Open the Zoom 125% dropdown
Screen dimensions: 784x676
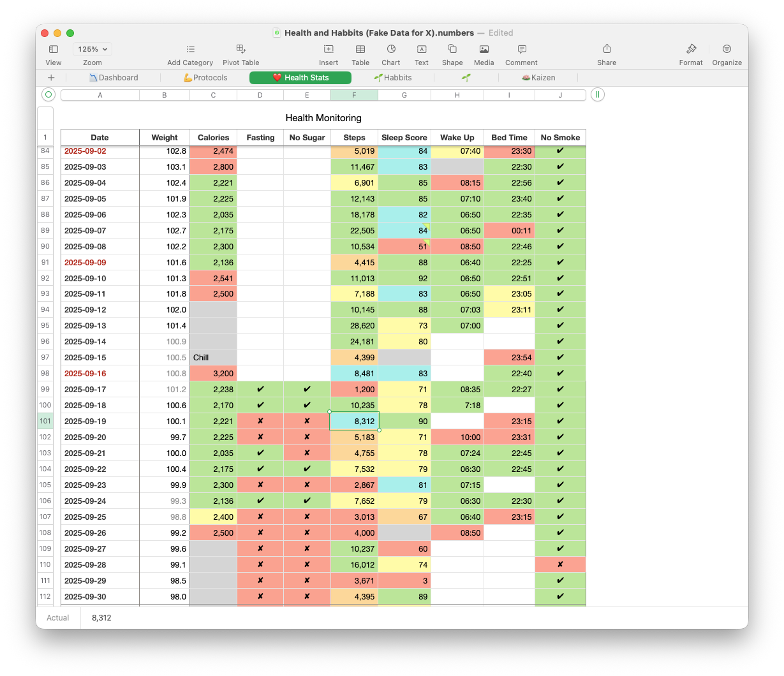tap(92, 49)
